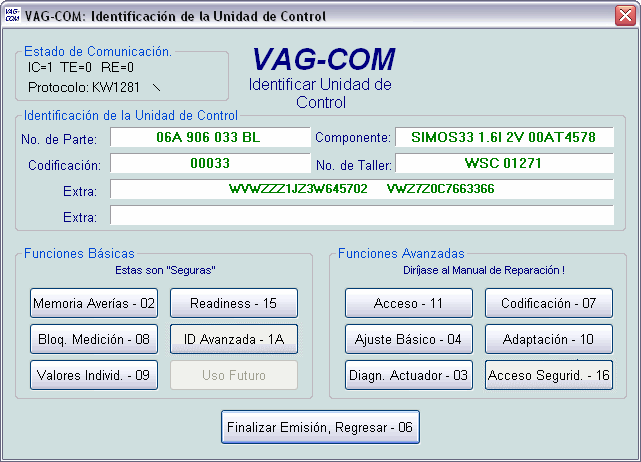Click the empty second Extra field
The image size is (641, 462).
click(x=362, y=215)
